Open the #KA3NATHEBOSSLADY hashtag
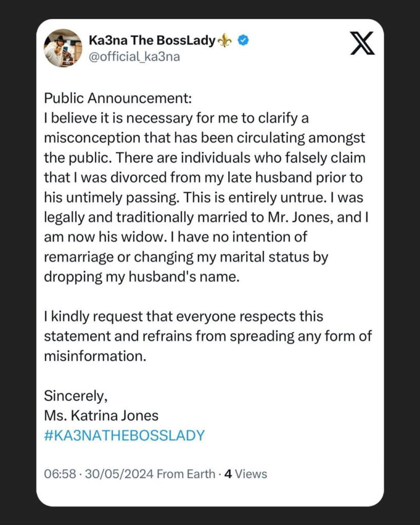 [x=124, y=435]
